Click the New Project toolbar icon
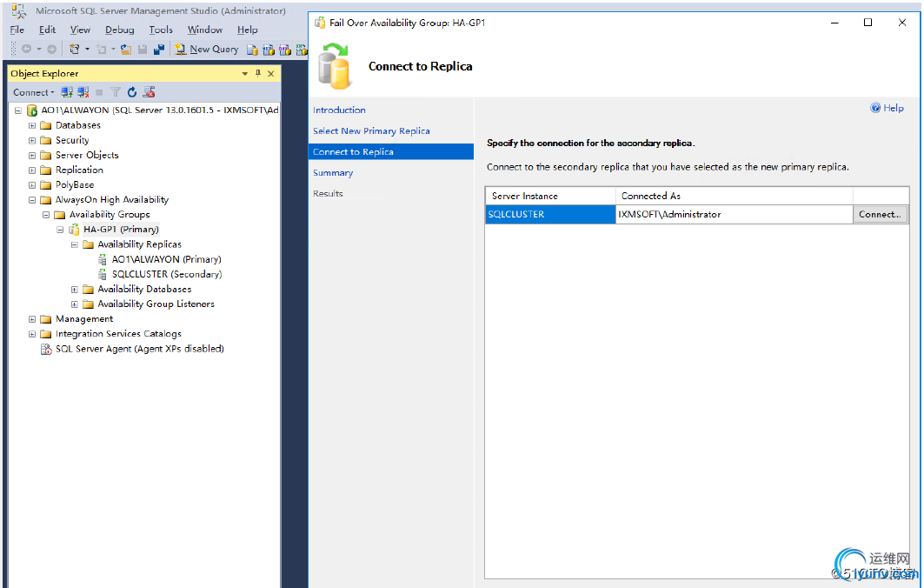Screen dimensions: 924x588 pos(74,49)
